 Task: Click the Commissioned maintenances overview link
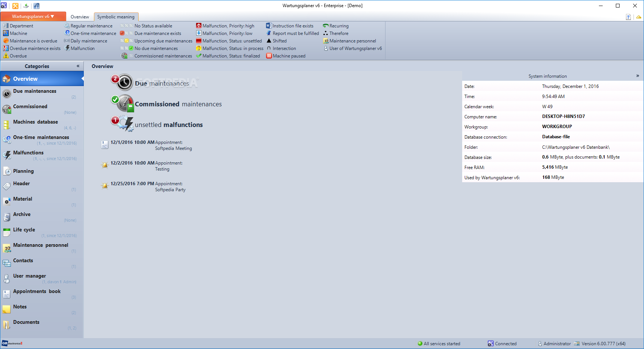178,104
